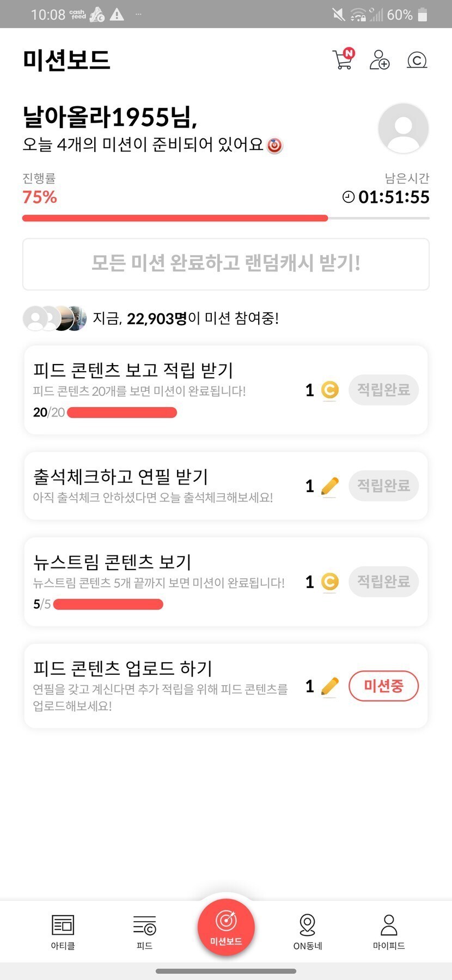Tap the overall mission progress bar
Screen dimensions: 452x980
[x=225, y=218]
